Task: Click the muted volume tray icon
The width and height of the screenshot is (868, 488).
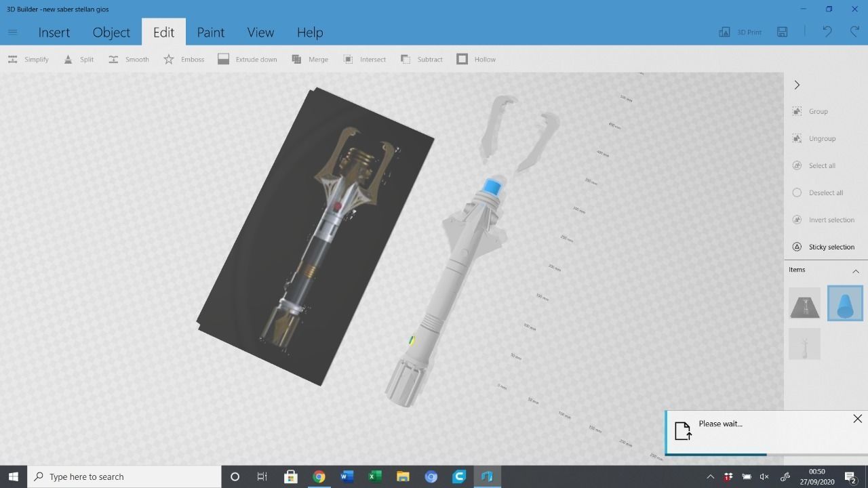Action: pos(764,476)
